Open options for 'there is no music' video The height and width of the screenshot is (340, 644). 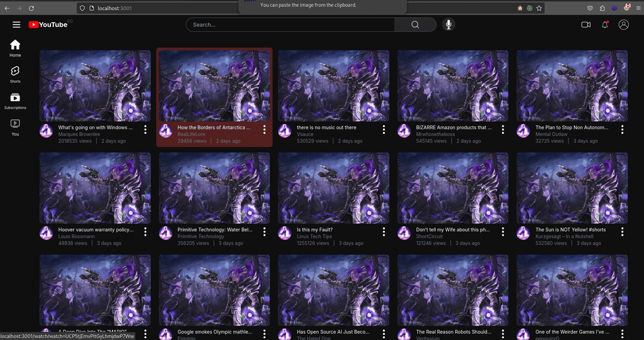pyautogui.click(x=384, y=129)
